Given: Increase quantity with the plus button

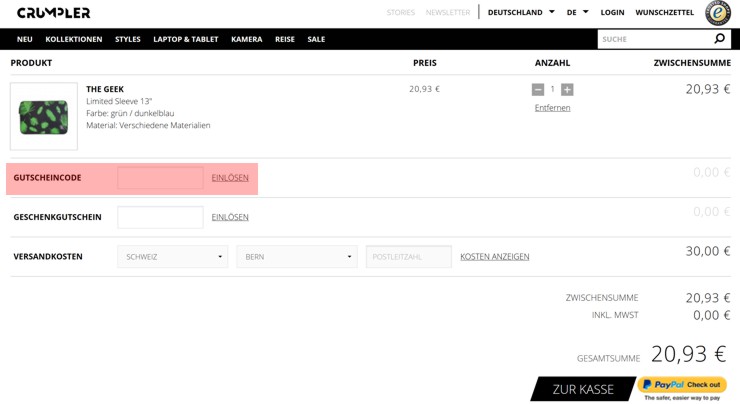Looking at the screenshot, I should click(567, 89).
